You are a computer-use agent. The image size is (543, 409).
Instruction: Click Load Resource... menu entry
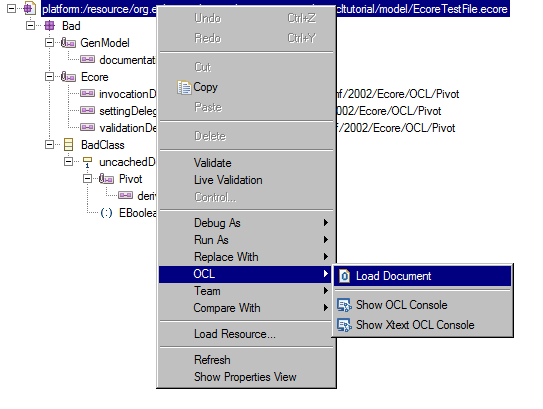point(235,334)
